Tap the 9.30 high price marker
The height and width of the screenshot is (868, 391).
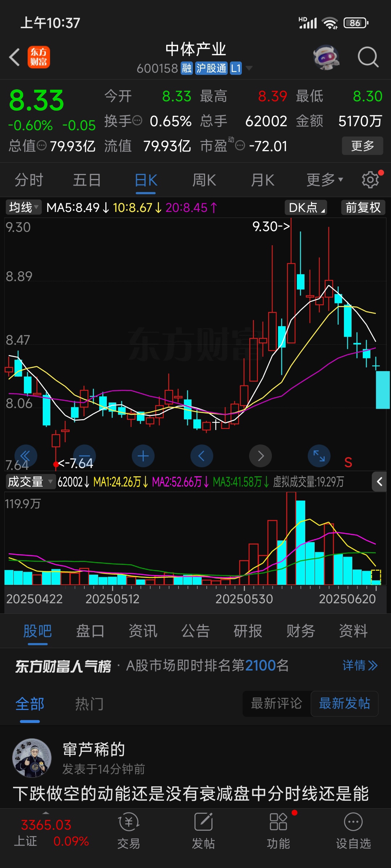point(271,226)
